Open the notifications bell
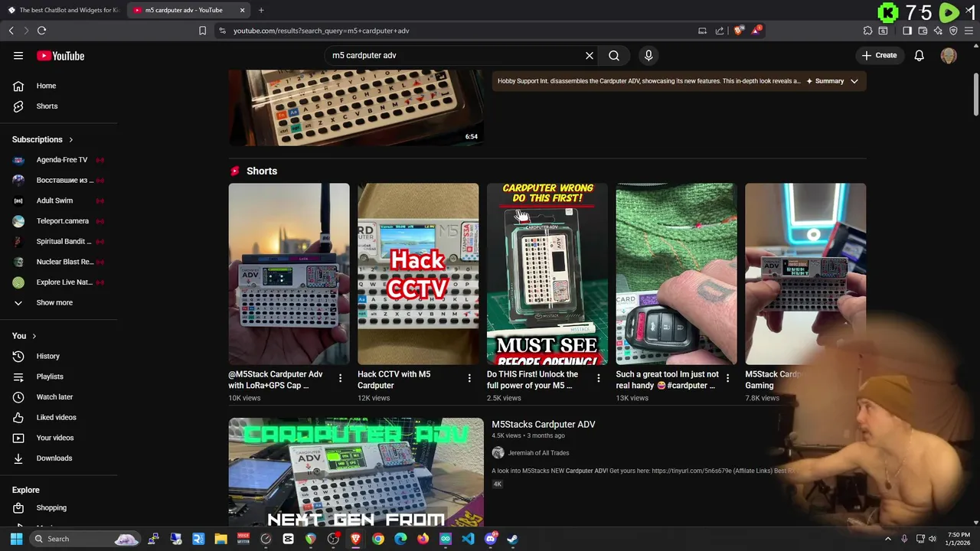 tap(919, 55)
